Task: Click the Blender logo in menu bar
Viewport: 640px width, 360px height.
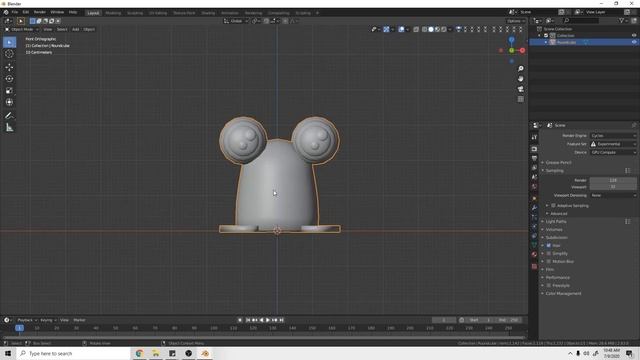Action: tap(6, 13)
